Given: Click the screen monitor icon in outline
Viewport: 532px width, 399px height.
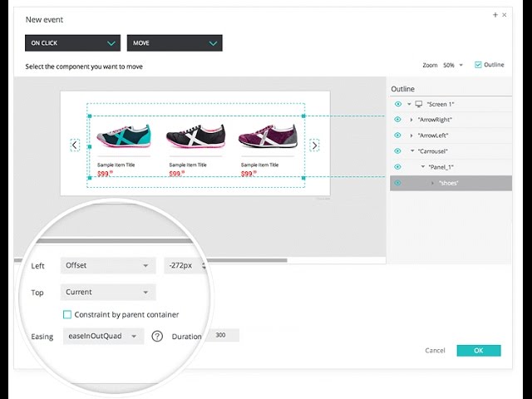Looking at the screenshot, I should click(419, 104).
